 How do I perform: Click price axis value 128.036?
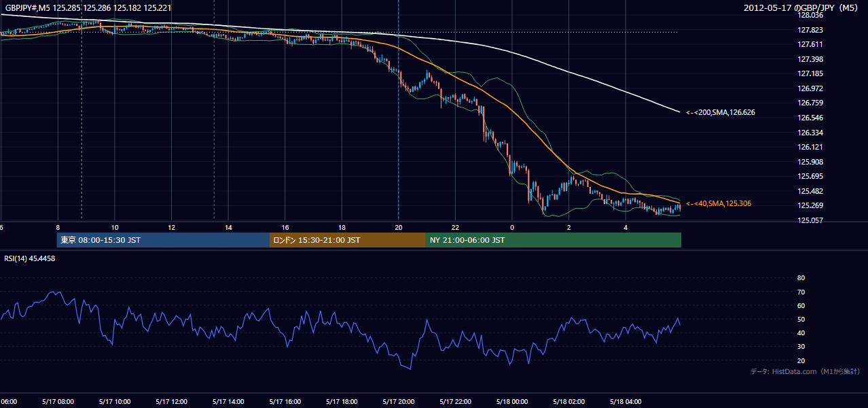(811, 15)
